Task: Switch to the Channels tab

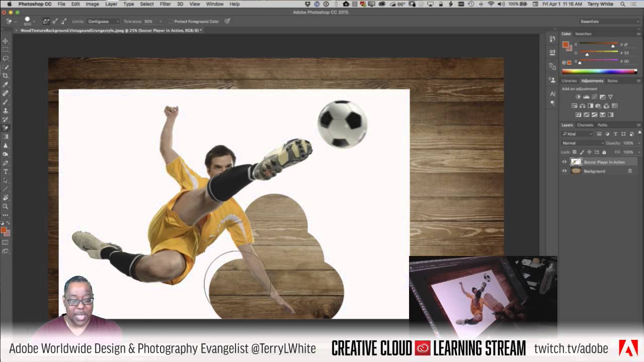Action: 585,125
